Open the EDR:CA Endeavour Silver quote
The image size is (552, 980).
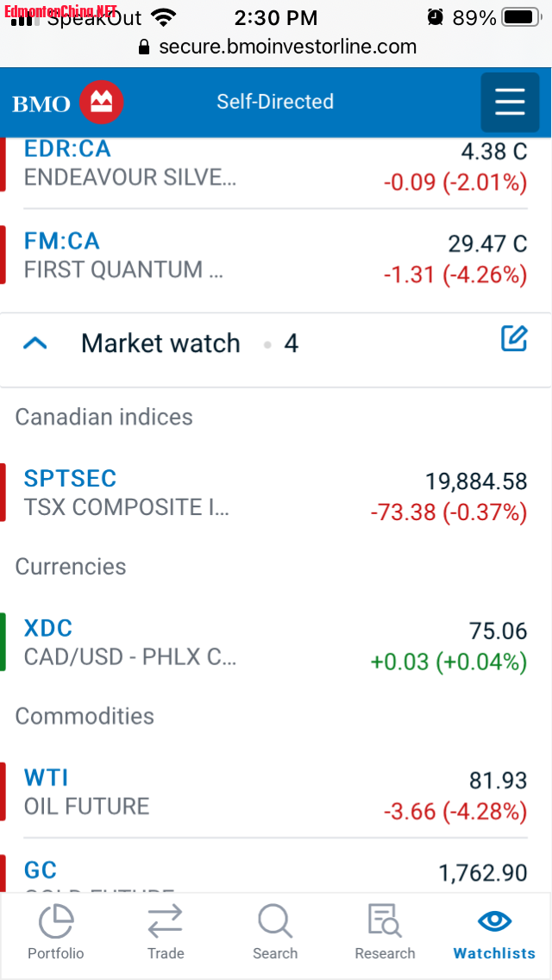[x=276, y=166]
